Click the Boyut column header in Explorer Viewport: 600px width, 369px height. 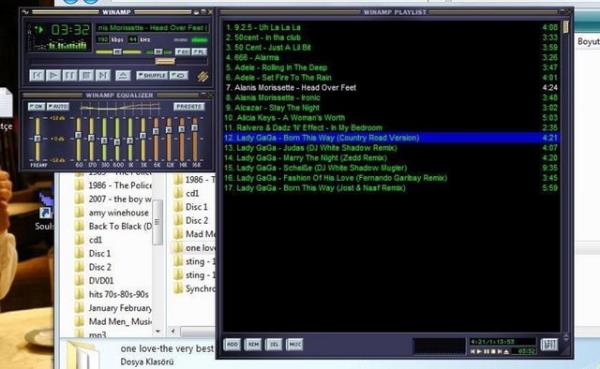pos(588,41)
